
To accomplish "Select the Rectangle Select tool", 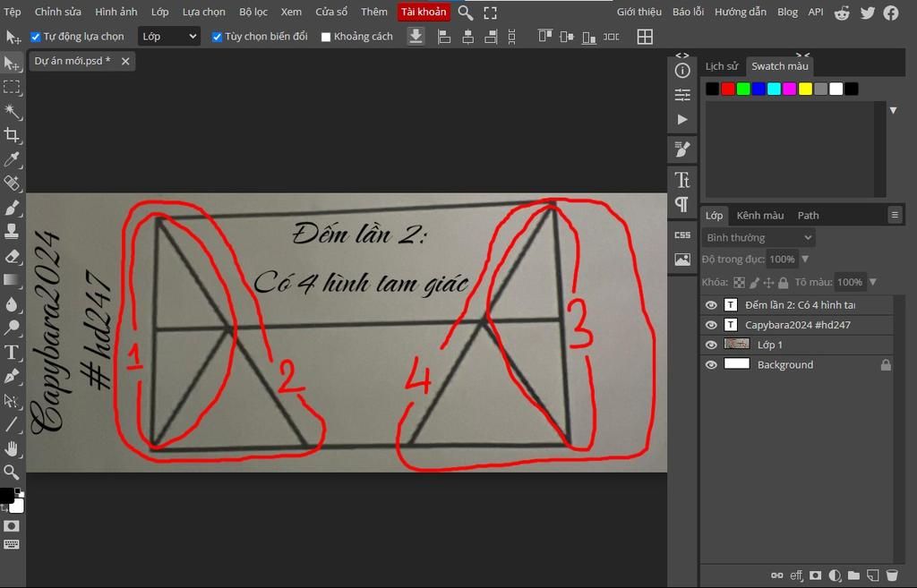I will [x=11, y=87].
